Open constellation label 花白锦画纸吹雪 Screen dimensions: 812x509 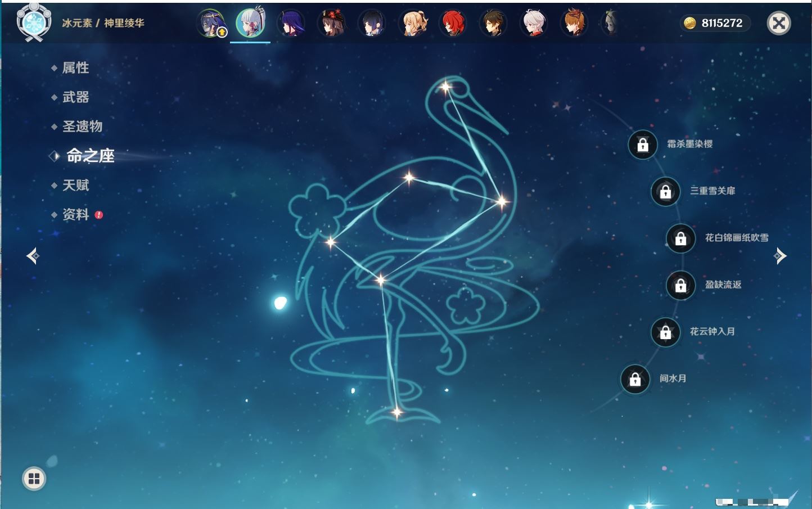[x=737, y=238]
